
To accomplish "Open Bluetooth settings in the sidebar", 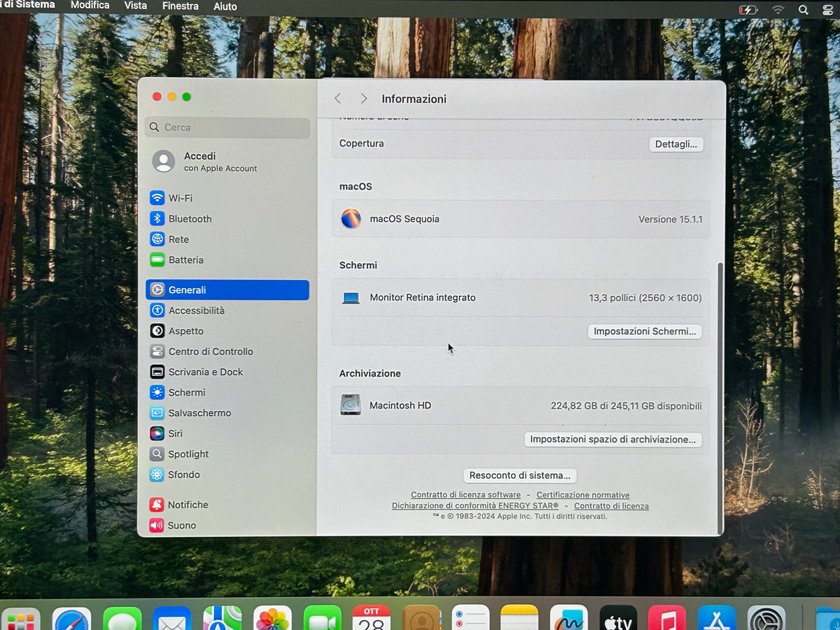I will [227, 218].
